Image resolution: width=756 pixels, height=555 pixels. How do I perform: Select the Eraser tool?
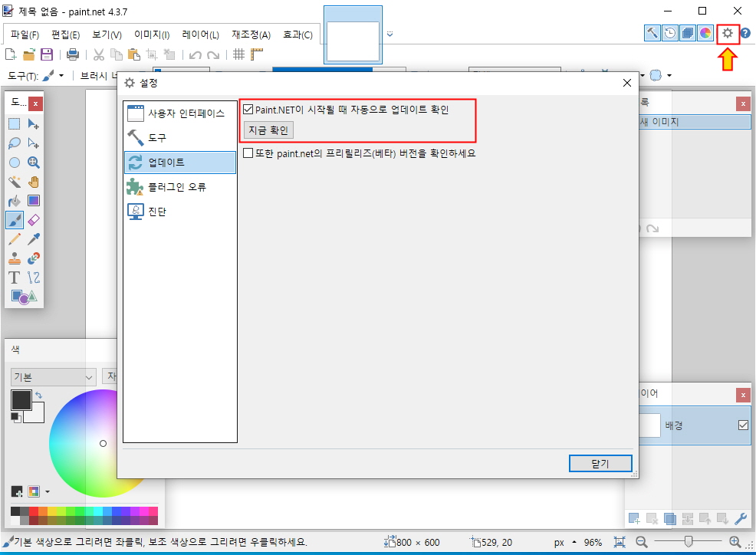(x=33, y=220)
